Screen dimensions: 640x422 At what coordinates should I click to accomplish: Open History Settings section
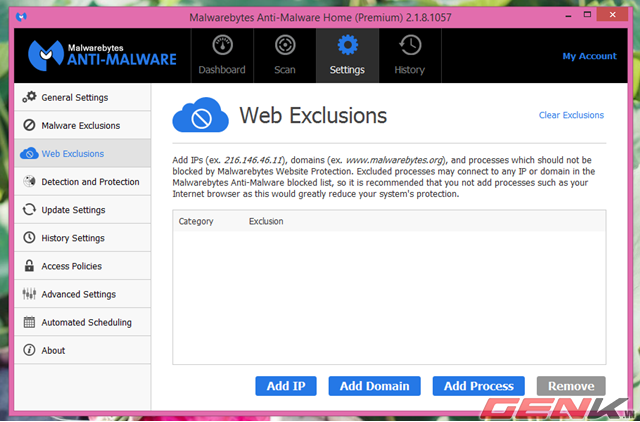point(82,238)
